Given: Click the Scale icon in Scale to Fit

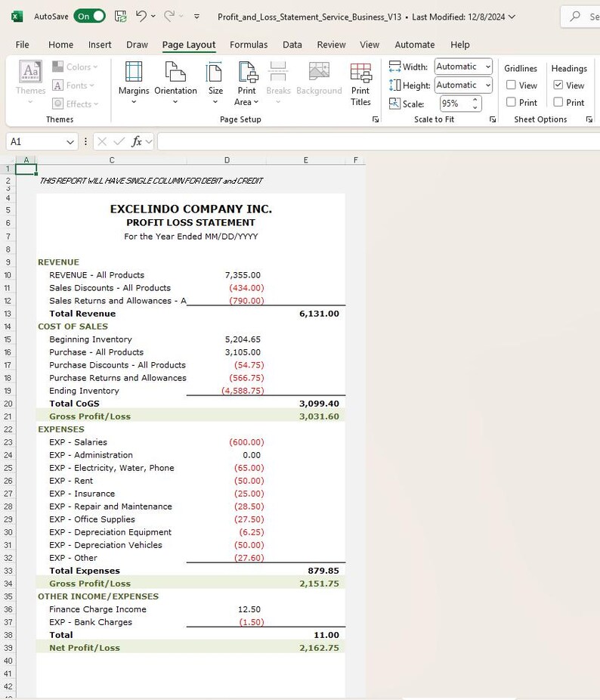Looking at the screenshot, I should pyautogui.click(x=394, y=104).
